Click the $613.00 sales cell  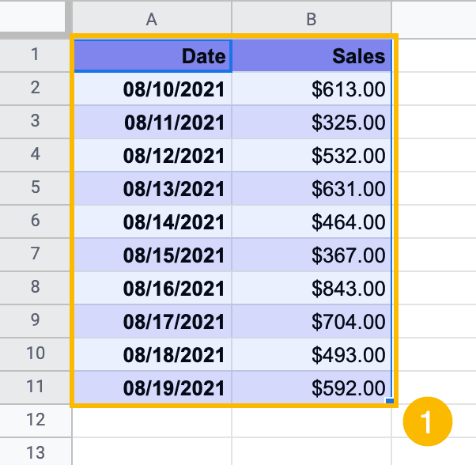click(312, 89)
